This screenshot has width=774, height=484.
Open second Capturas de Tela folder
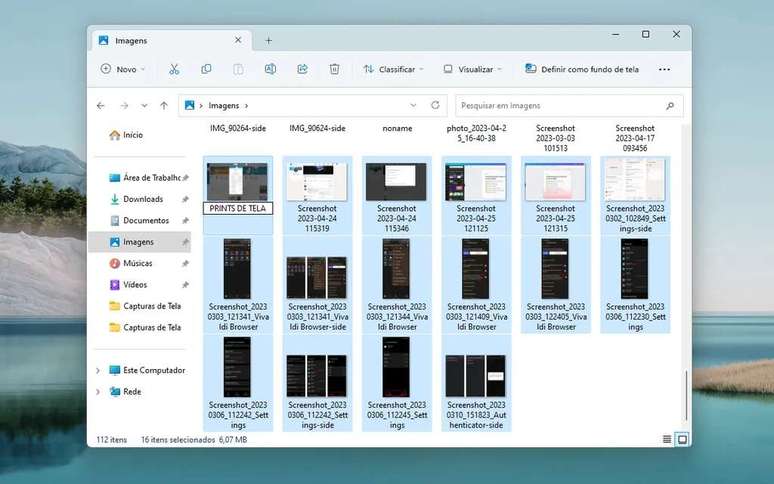point(145,328)
